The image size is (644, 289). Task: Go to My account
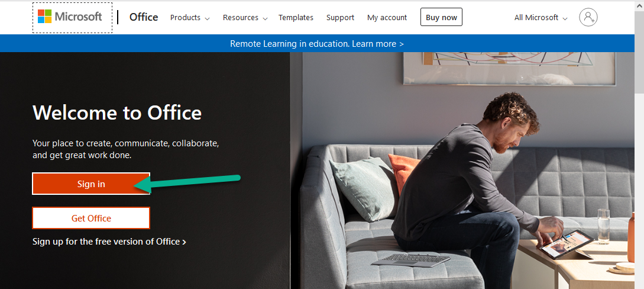tap(387, 18)
